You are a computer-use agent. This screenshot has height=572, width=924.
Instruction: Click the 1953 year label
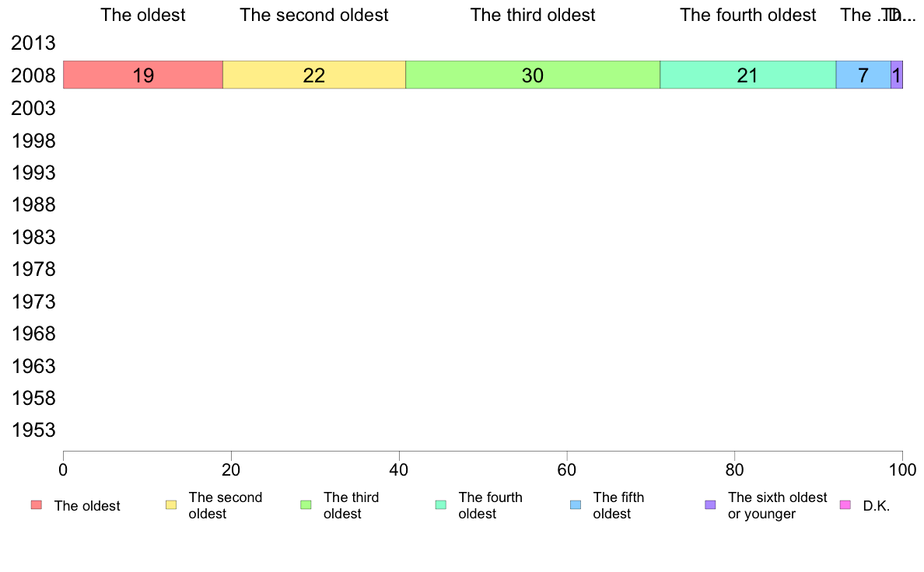[x=33, y=430]
